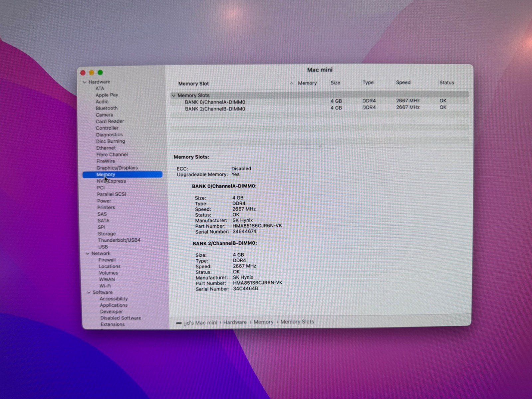
Task: Open Parallel SCSI hardware info
Action: 111,194
